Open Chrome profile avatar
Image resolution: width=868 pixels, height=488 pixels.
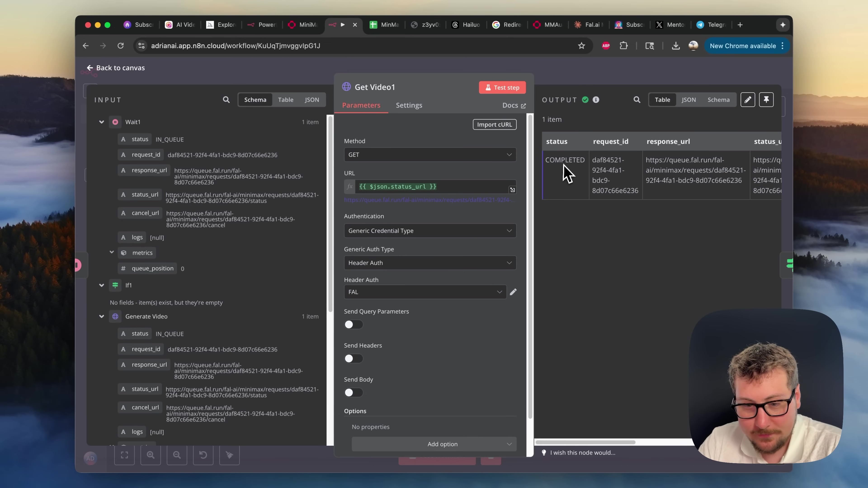click(693, 46)
